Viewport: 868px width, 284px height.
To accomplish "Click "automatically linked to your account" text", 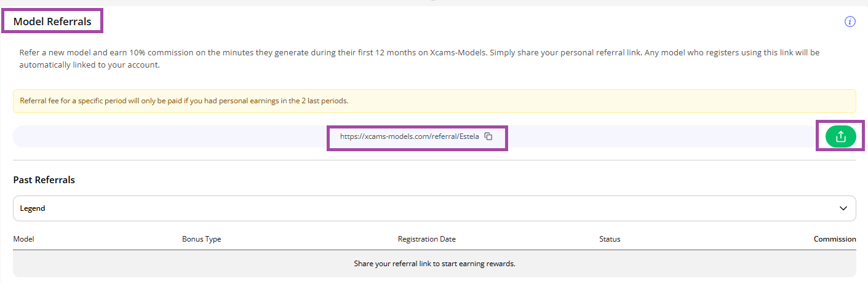I will click(x=90, y=65).
